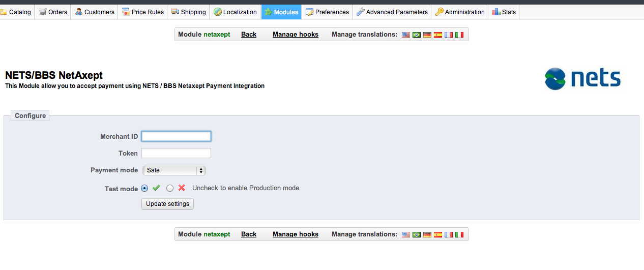Disable Test mode radio button
The image size is (644, 270).
point(170,188)
